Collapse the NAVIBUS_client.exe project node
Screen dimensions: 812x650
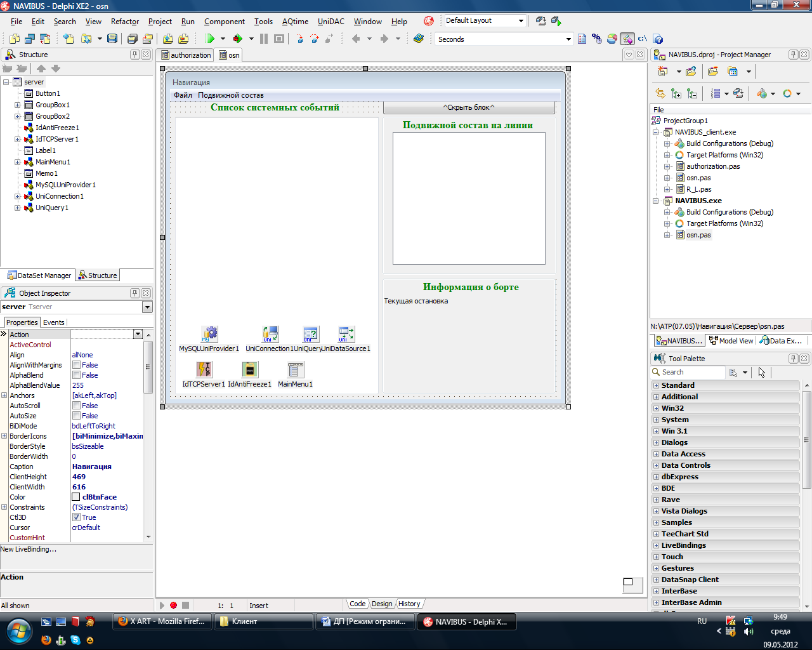[656, 132]
